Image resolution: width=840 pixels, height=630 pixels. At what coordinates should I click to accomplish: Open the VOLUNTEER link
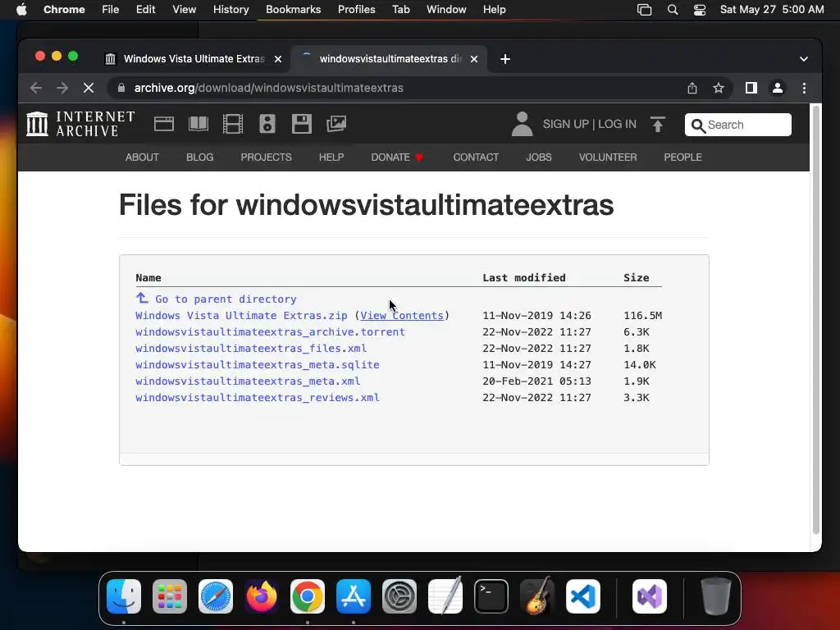(x=608, y=157)
